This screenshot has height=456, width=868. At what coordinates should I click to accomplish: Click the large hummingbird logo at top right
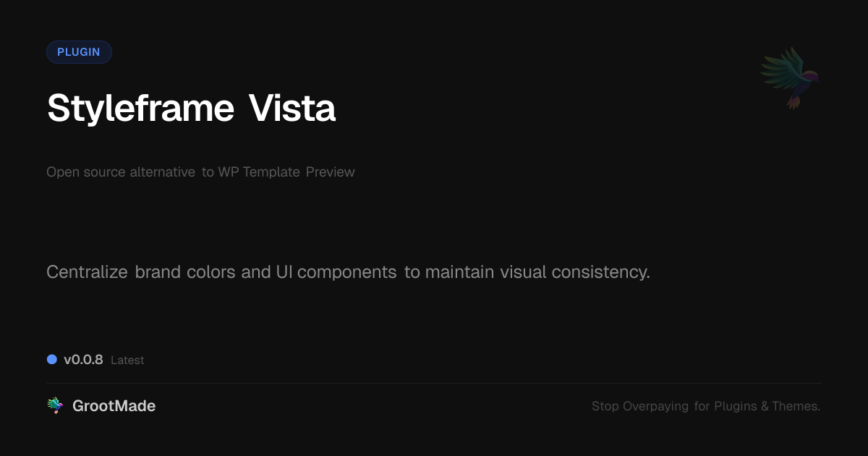[790, 77]
